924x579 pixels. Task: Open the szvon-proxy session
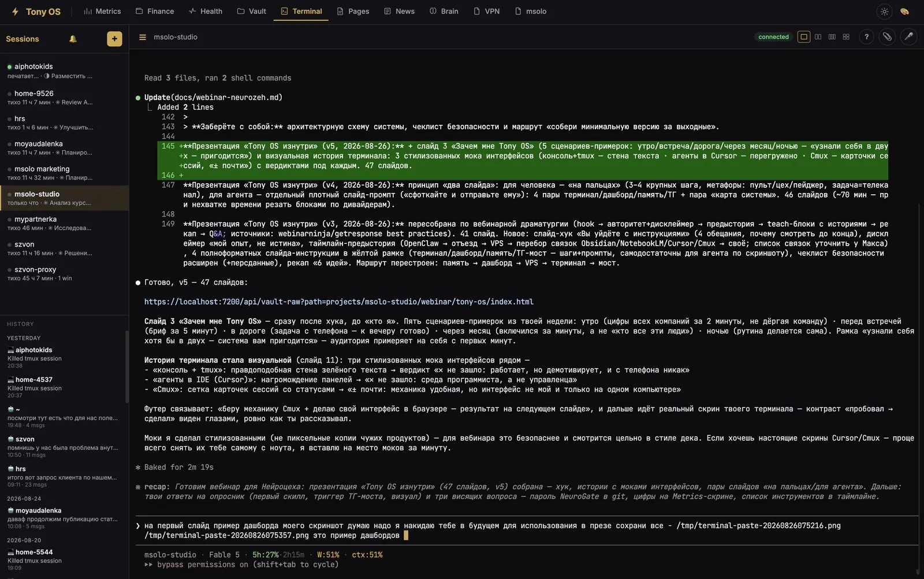pyautogui.click(x=64, y=273)
